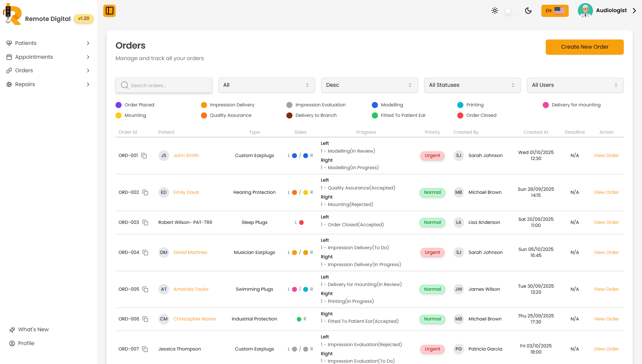
Task: Toggle the light/dark theme switch
Action: (511, 11)
